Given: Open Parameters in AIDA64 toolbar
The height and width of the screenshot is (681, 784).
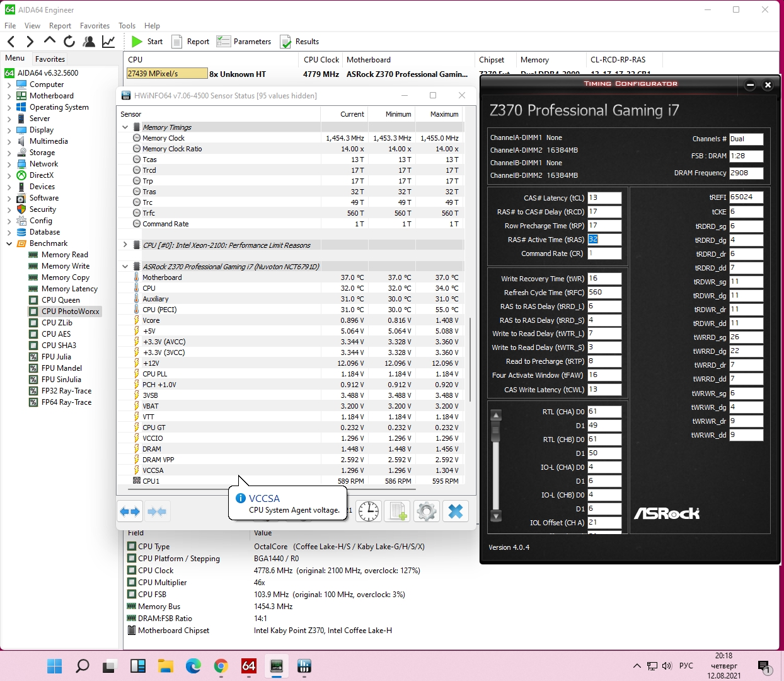Looking at the screenshot, I should 244,42.
